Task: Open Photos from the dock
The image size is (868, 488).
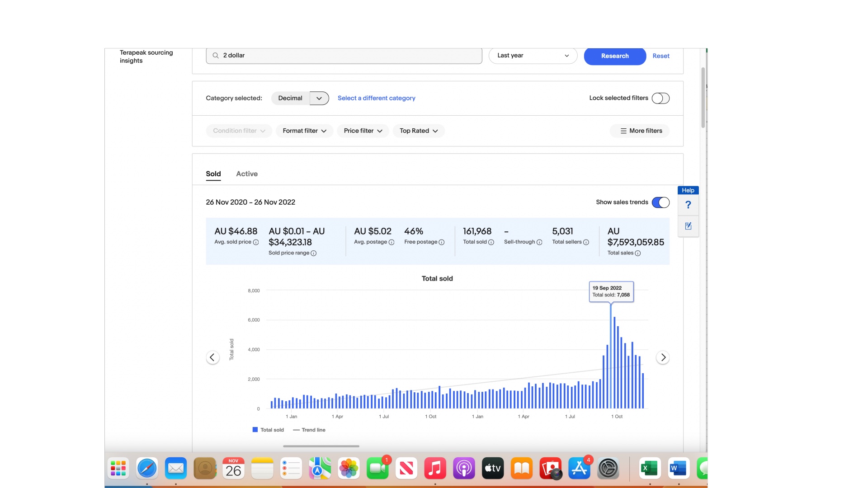Action: (349, 469)
